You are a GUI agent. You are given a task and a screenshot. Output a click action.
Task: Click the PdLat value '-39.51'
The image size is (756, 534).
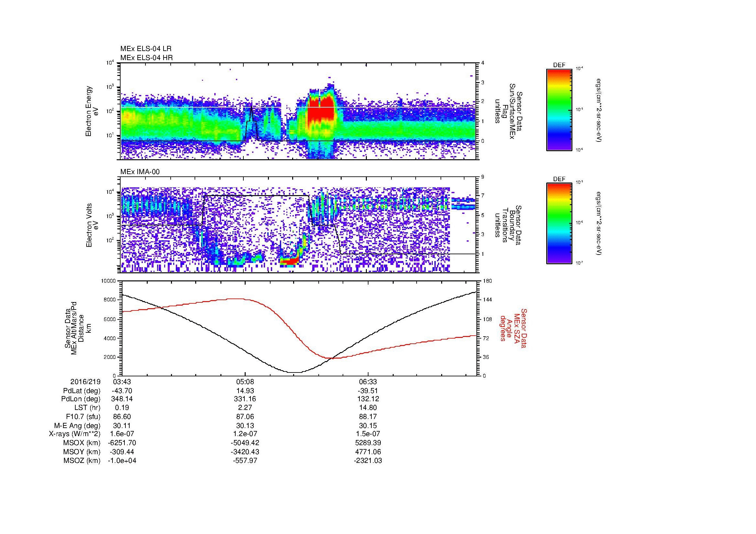pos(368,391)
